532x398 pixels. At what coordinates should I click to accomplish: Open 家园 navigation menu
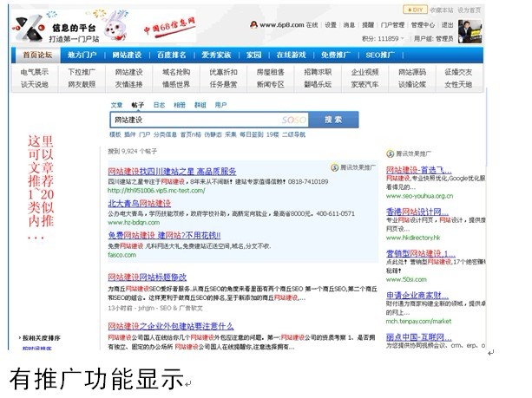pos(253,55)
